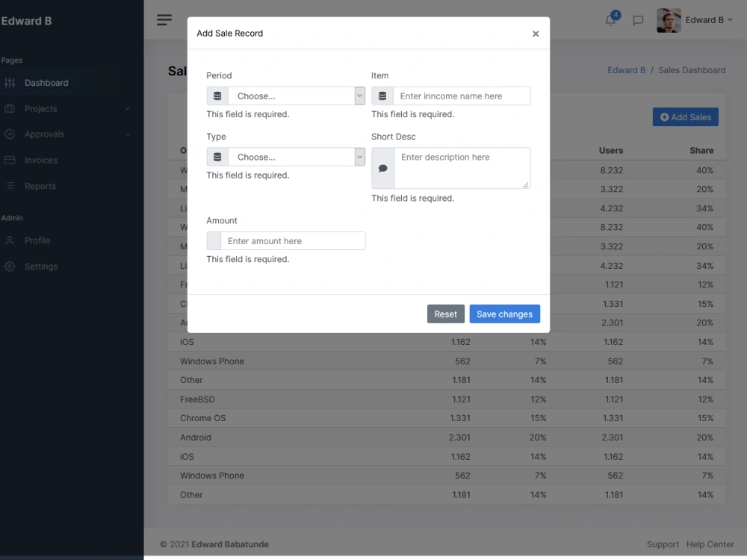The height and width of the screenshot is (560, 747).
Task: Click Profile person icon
Action: click(10, 240)
